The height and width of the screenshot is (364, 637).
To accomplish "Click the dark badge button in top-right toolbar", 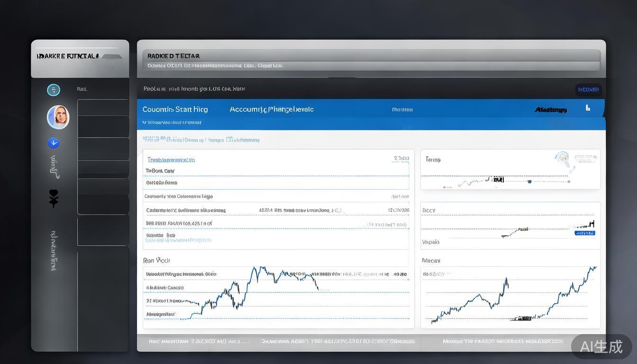I will click(588, 90).
